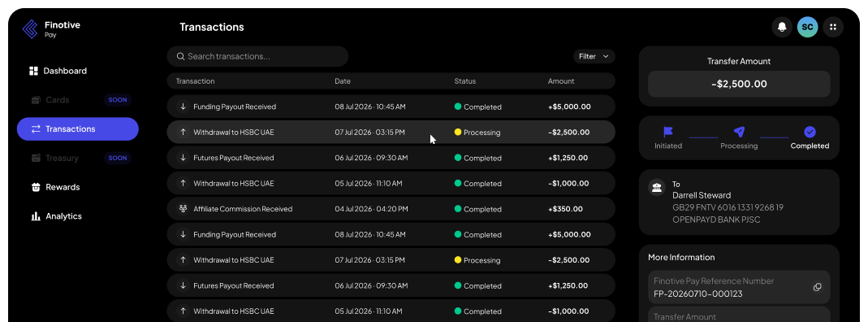Copy the Finotive Pay reference number
868x322 pixels.
coord(817,287)
